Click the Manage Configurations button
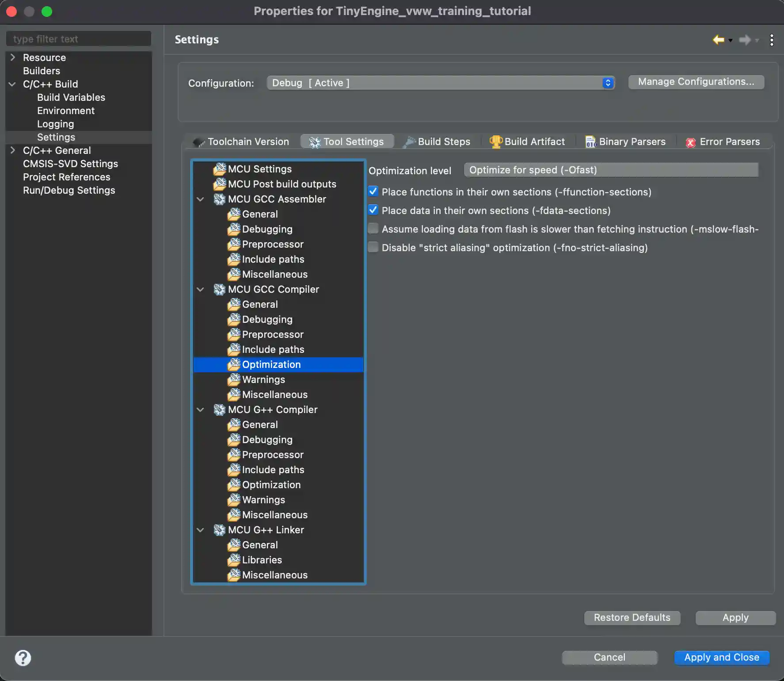Screen dimensions: 784x681 pyautogui.click(x=696, y=82)
